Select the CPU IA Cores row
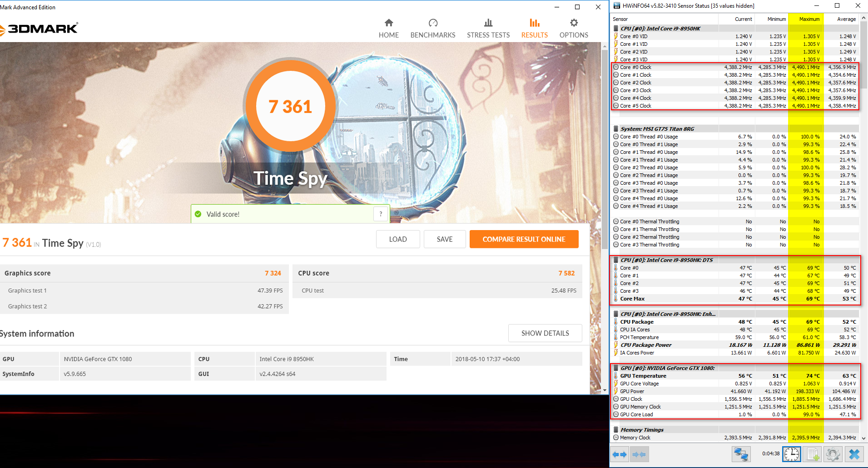Viewport: 868px width, 468px height. point(735,330)
